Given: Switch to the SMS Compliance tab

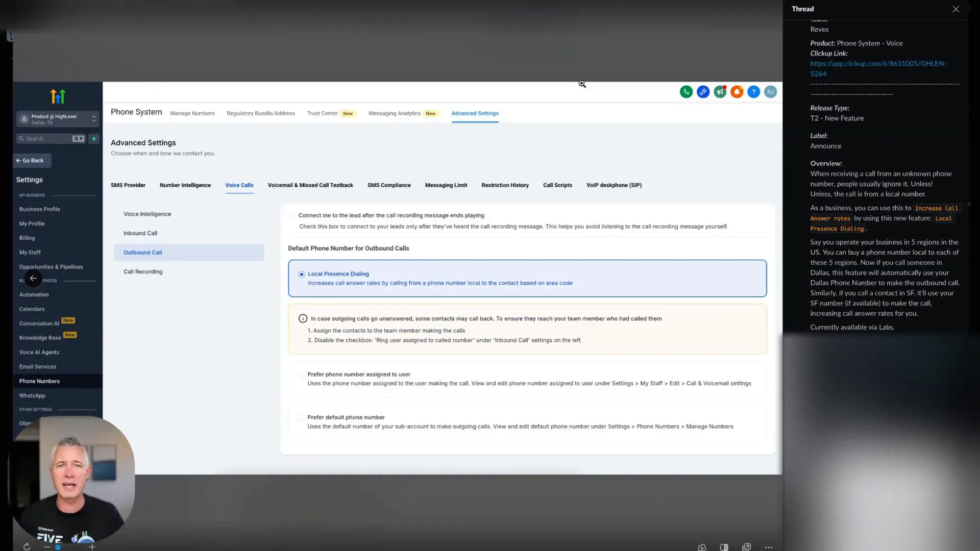Looking at the screenshot, I should pos(389,185).
